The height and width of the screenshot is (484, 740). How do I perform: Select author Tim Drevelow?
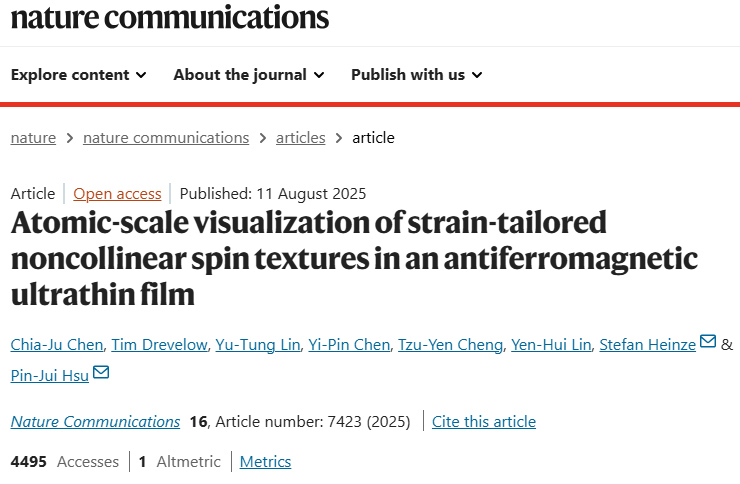161,345
